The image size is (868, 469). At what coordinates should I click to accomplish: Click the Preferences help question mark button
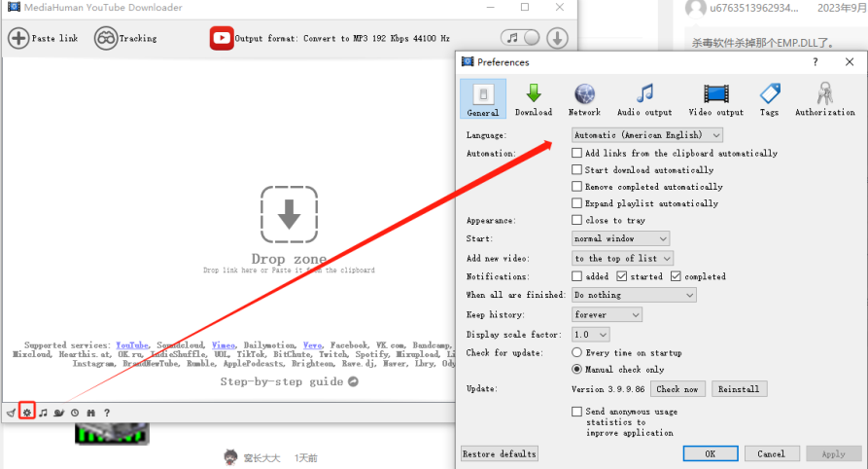(815, 62)
